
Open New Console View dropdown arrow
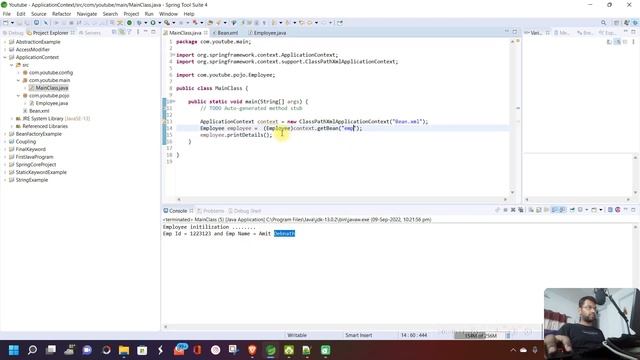(601, 210)
